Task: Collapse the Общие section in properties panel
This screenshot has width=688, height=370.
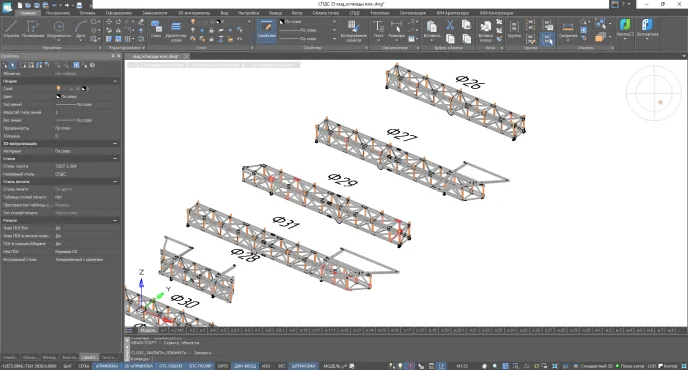Action: point(115,81)
